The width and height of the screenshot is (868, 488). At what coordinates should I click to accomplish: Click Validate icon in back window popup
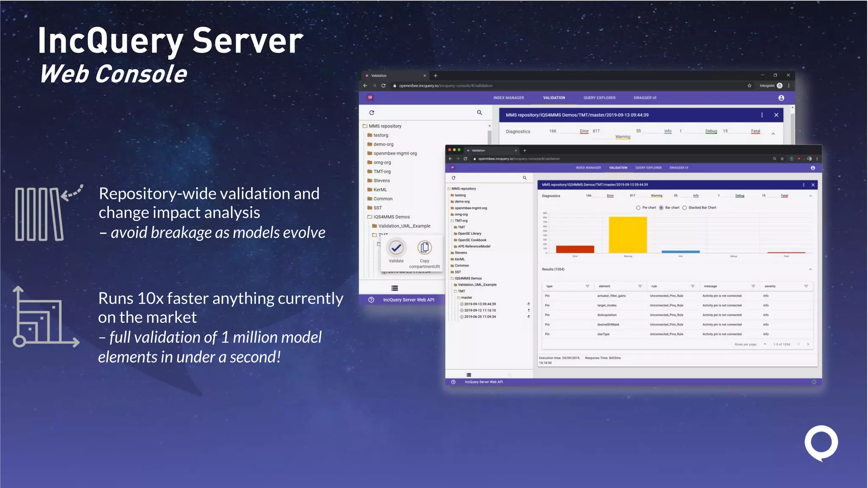pos(396,247)
